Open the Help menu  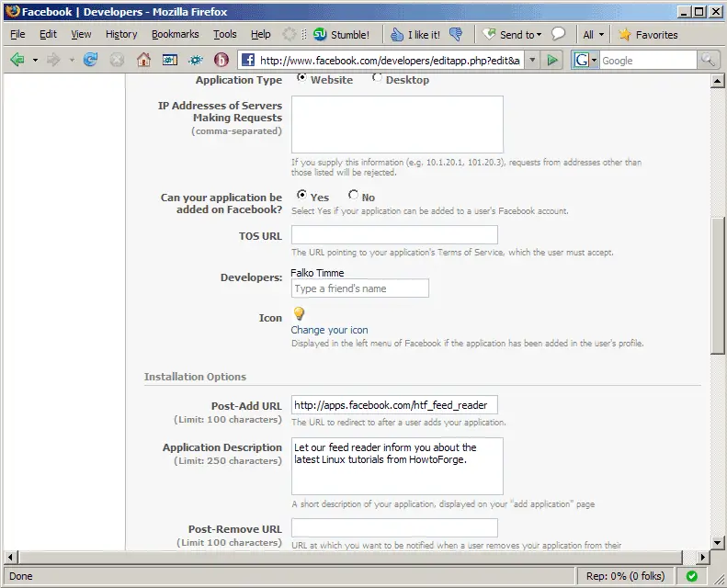261,34
